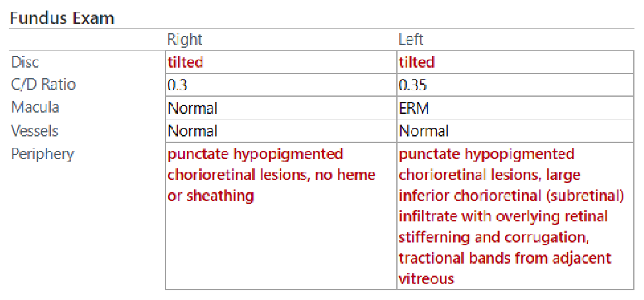Select the Right Vessels field reading Normal
The height and width of the screenshot is (300, 644).
pos(281,131)
